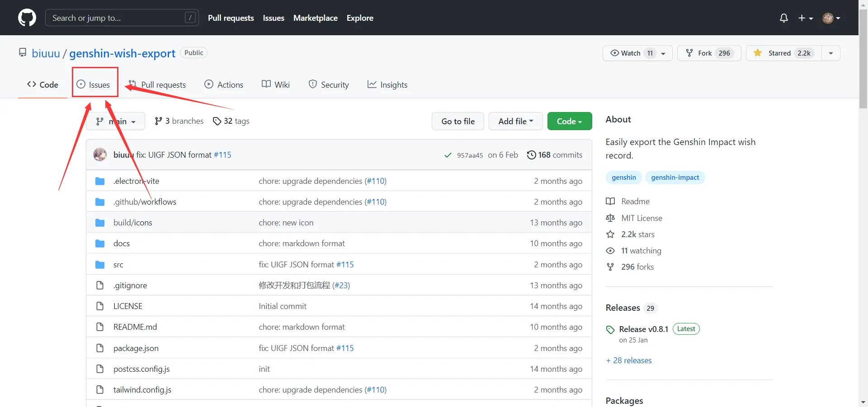The image size is (868, 407).
Task: Select the genshin topic tag
Action: [624, 178]
